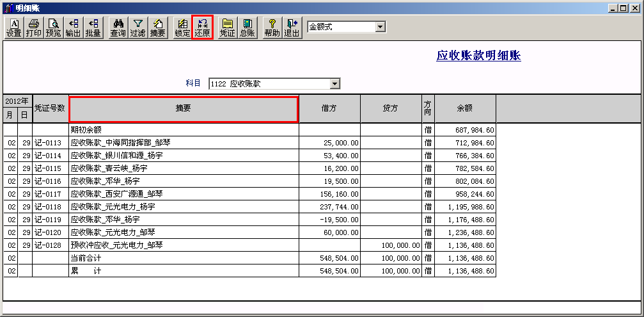Click debit amount 237,744.00

pos(339,207)
